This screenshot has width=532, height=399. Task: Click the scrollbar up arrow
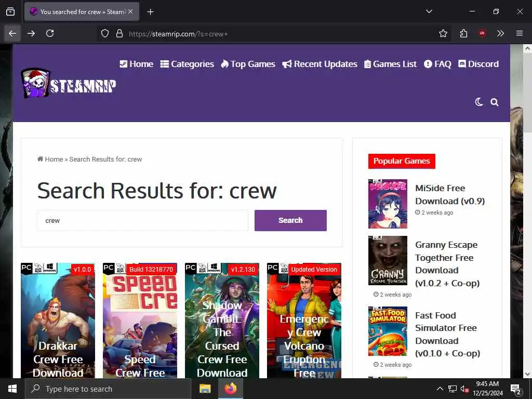pyautogui.click(x=527, y=48)
